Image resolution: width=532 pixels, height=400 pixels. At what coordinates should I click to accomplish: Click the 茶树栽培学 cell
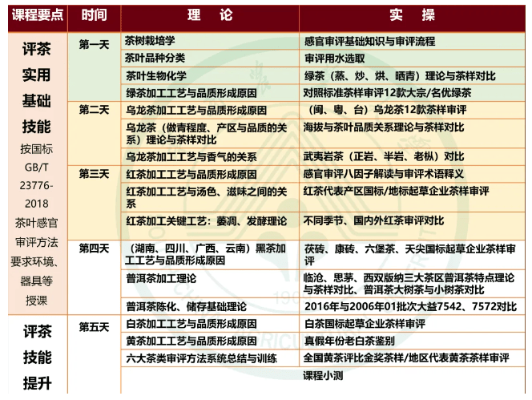tap(210, 41)
